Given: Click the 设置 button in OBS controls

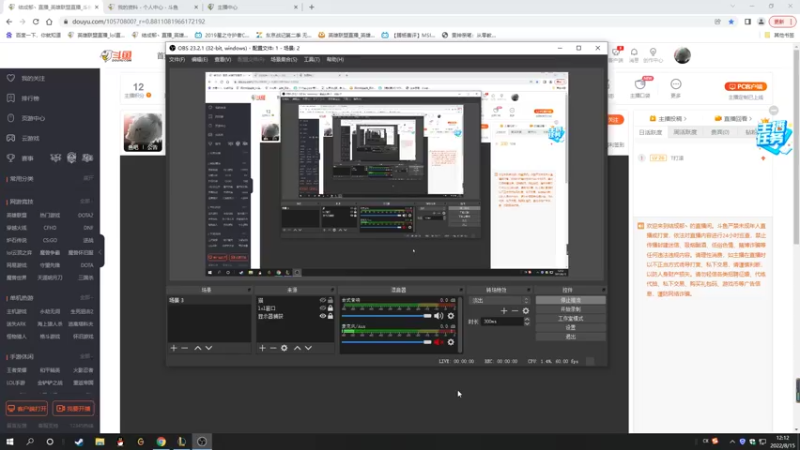Looking at the screenshot, I should pyautogui.click(x=570, y=328).
